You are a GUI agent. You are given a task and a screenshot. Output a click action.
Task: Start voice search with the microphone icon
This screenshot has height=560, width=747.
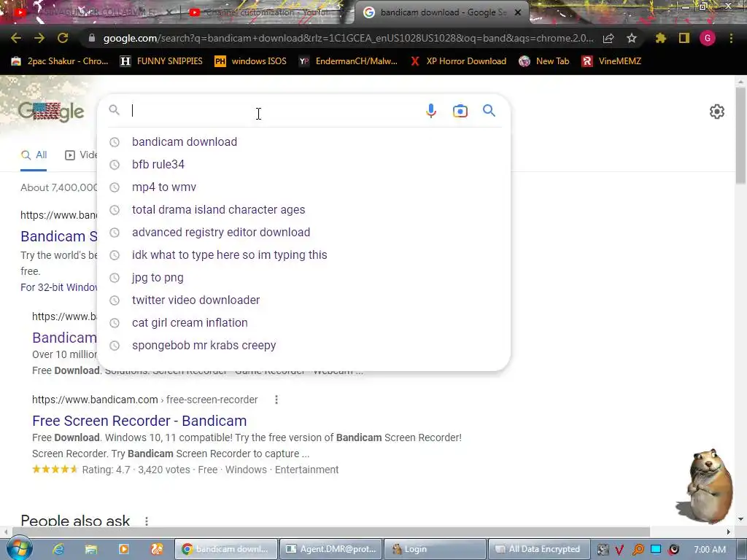(430, 111)
